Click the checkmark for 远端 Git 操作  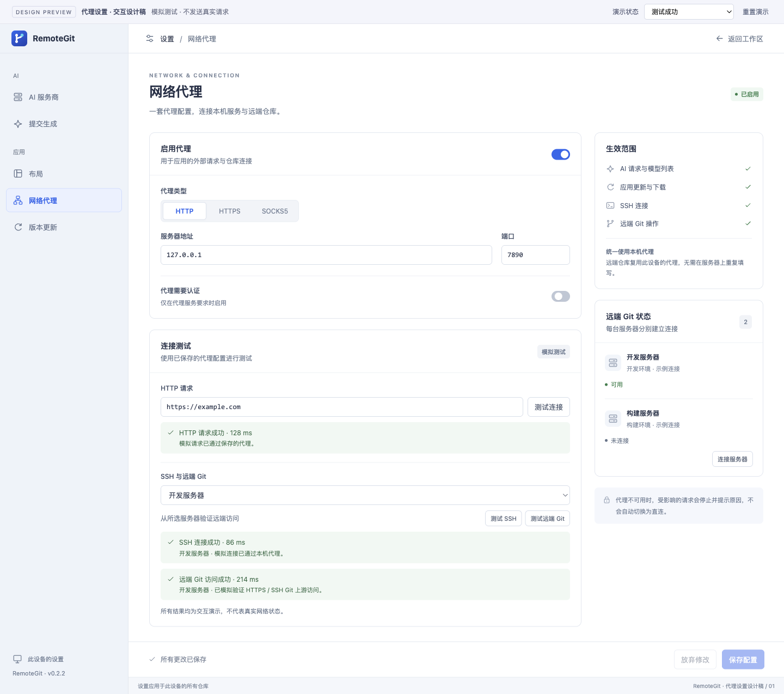[748, 223]
